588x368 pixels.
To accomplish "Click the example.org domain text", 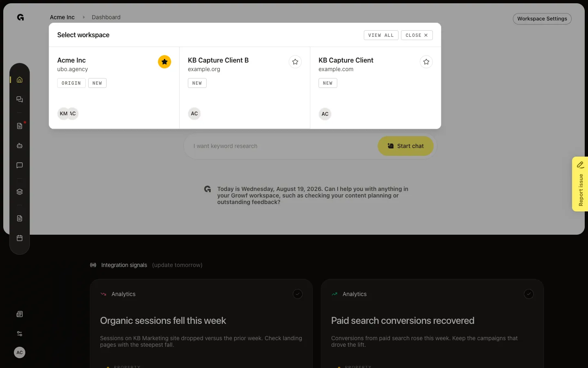I will pyautogui.click(x=204, y=69).
